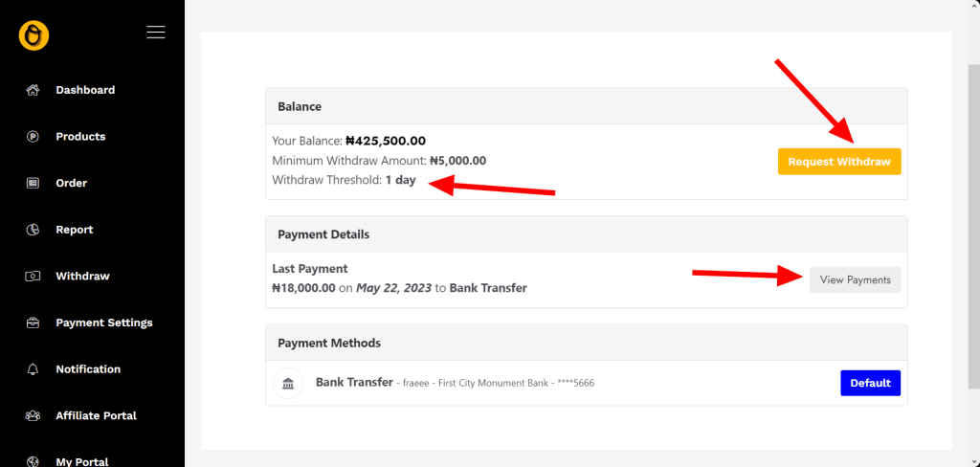This screenshot has height=467, width=980.
Task: Click the Dashboard home icon
Action: pyautogui.click(x=33, y=90)
